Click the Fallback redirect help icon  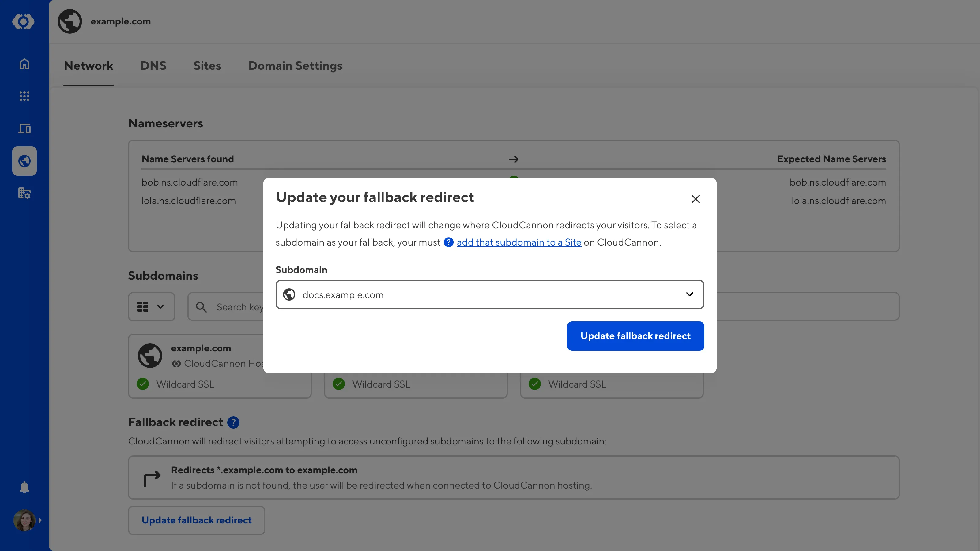tap(233, 422)
